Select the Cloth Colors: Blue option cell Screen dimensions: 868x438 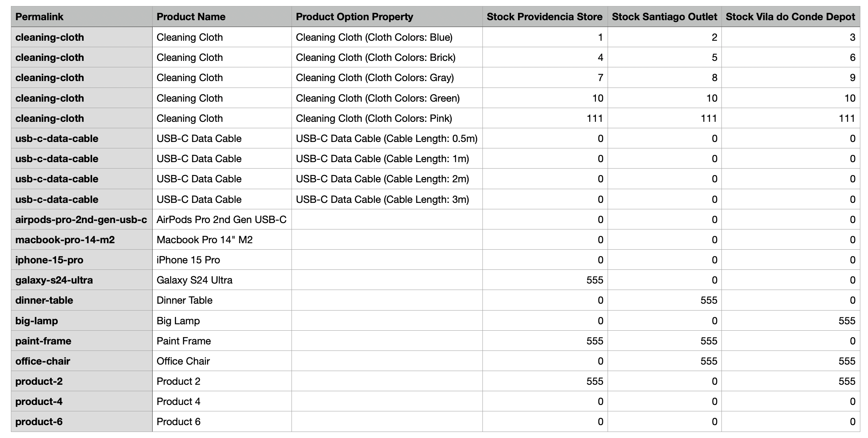pyautogui.click(x=387, y=37)
